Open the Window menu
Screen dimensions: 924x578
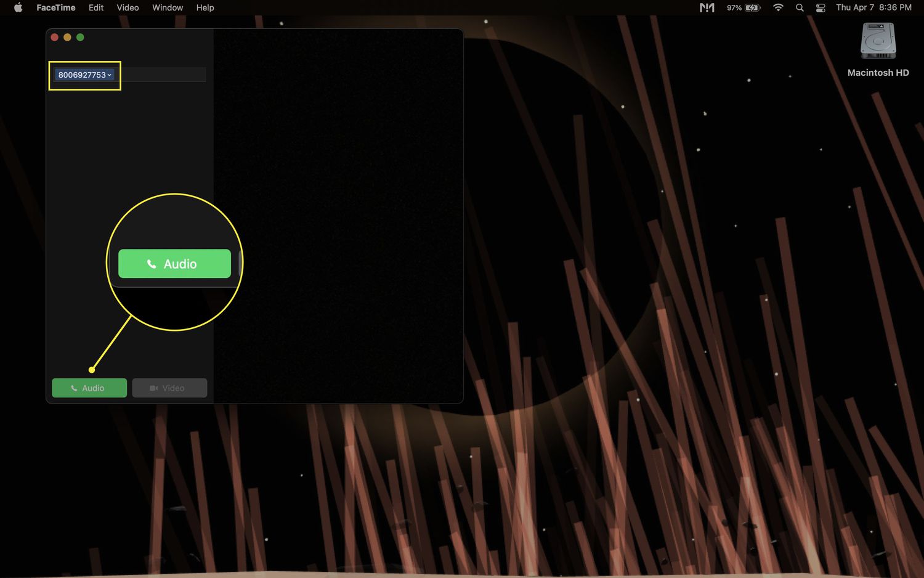pos(168,7)
